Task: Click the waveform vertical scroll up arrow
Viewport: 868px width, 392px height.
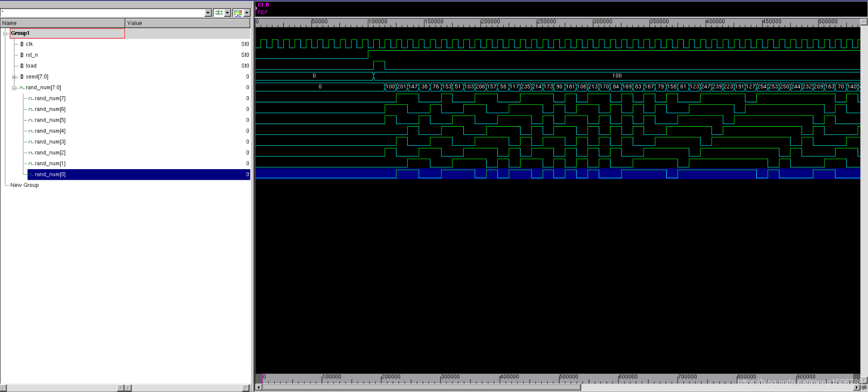Action: point(864,22)
